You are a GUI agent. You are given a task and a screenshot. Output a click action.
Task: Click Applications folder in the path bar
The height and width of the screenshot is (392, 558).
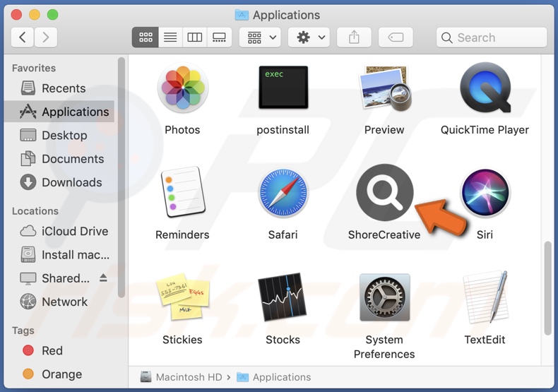pos(273,377)
